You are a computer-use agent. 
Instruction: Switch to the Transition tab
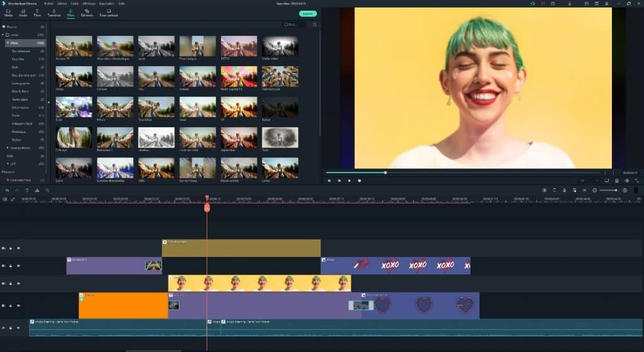coord(54,12)
